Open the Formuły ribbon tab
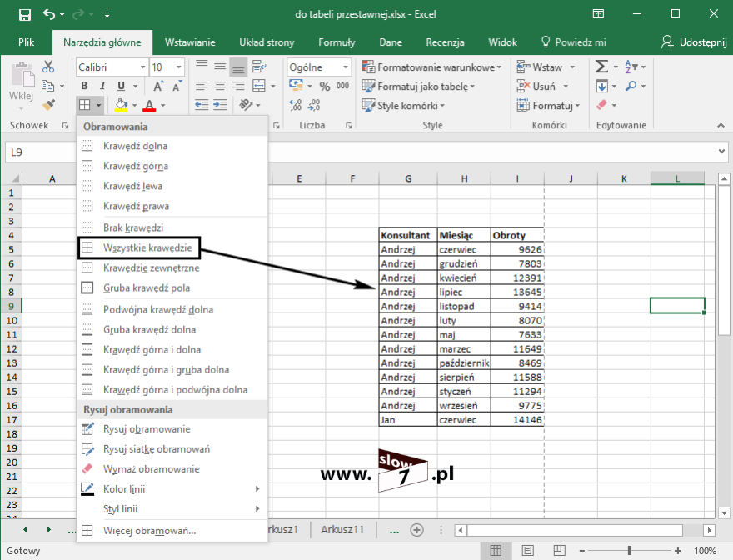733x560 pixels. click(x=337, y=42)
